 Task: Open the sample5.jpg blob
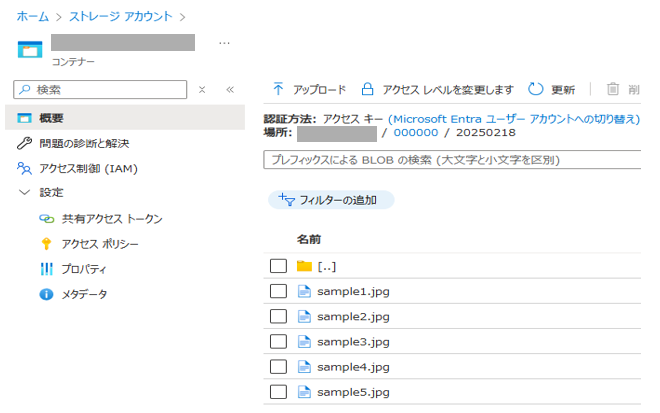pyautogui.click(x=353, y=392)
